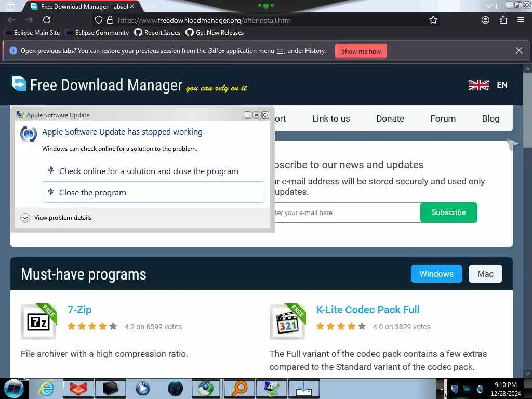Open the browser hamburger application menu
This screenshot has height=399, width=532.
521,20
